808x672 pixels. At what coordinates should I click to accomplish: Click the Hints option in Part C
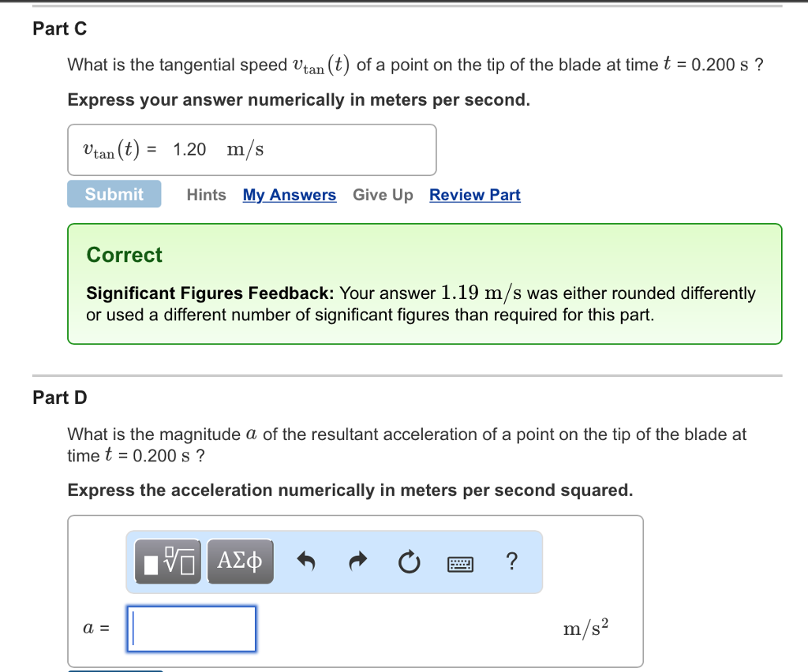point(206,195)
